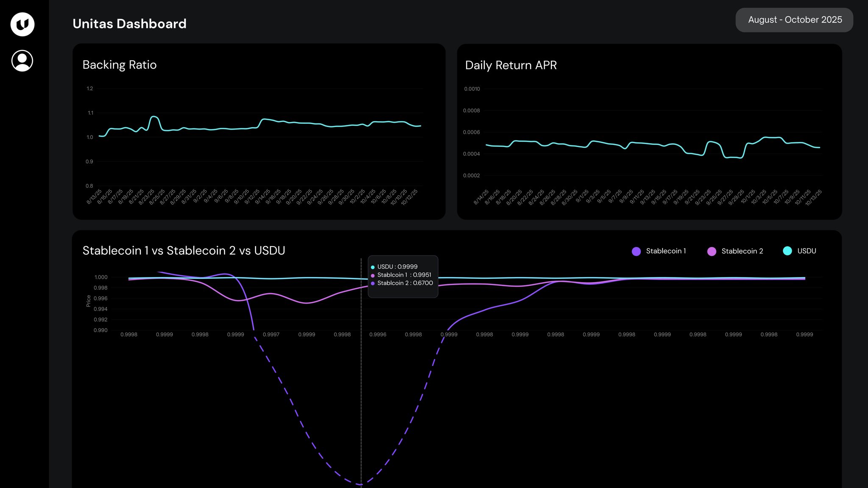Image resolution: width=868 pixels, height=488 pixels.
Task: Click the tooltip showing USDU : 0.9999
Action: coord(403,275)
